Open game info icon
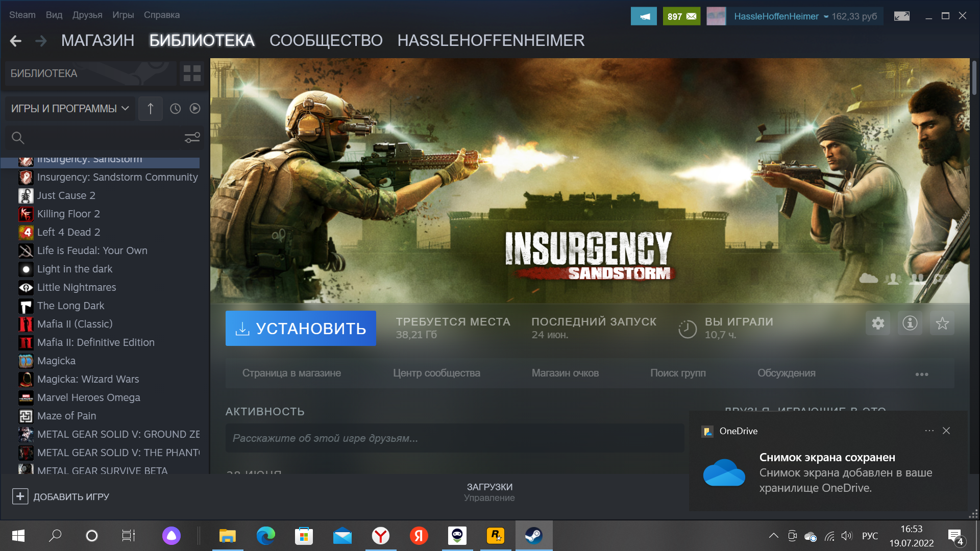Image resolution: width=980 pixels, height=551 pixels. coord(910,323)
